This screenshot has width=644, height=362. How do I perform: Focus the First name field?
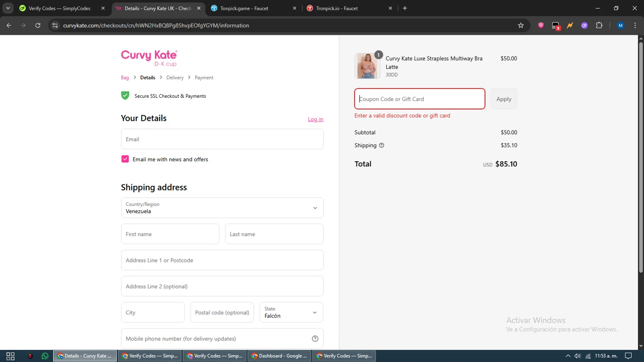pos(170,234)
